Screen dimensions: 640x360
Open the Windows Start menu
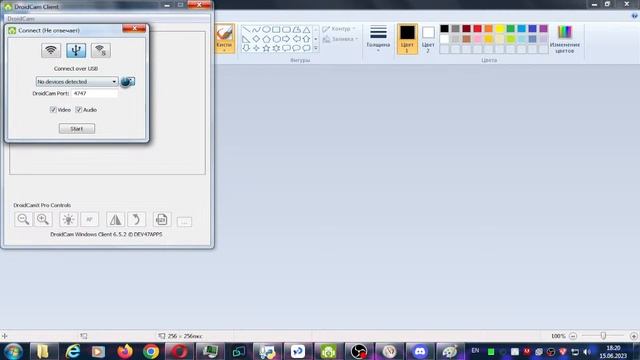(x=13, y=351)
